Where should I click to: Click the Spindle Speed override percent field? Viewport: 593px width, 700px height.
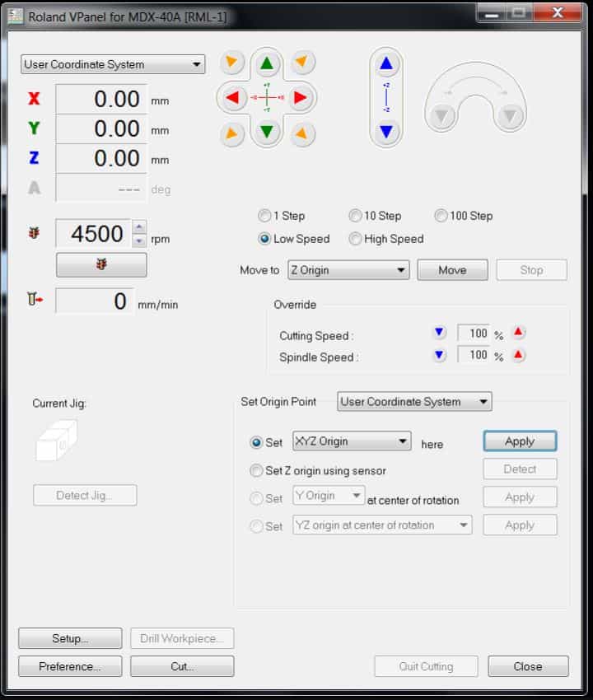point(474,356)
